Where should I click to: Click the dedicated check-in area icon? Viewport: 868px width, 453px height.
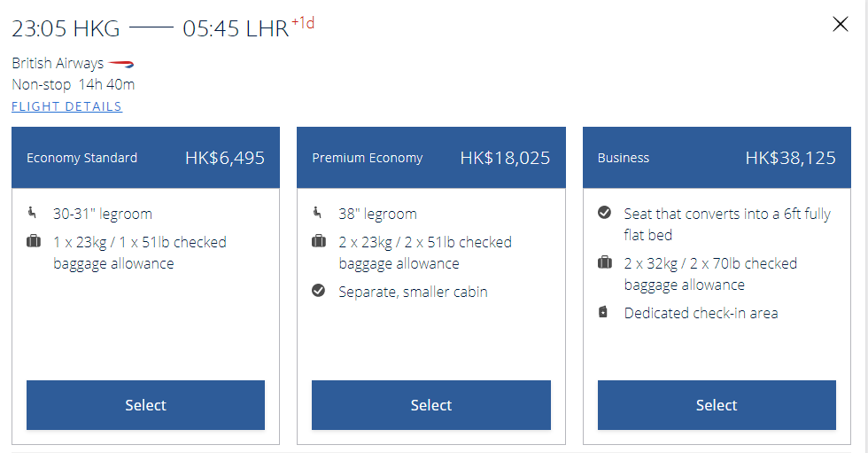(604, 312)
